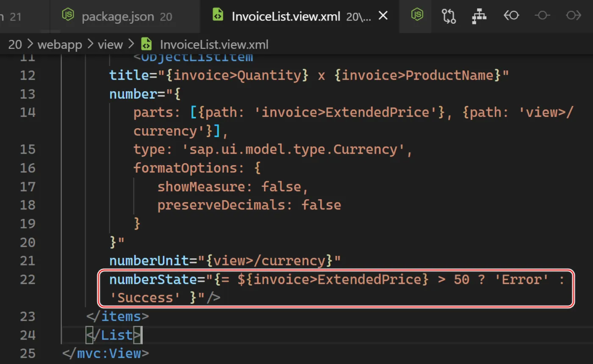Click the closing 'items' tag on line 23

(118, 316)
